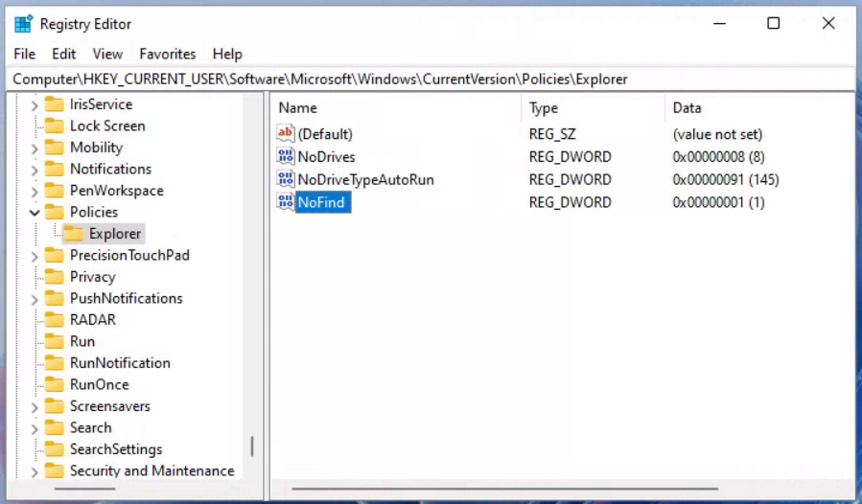Open the File menu
The height and width of the screenshot is (504, 862).
click(24, 55)
